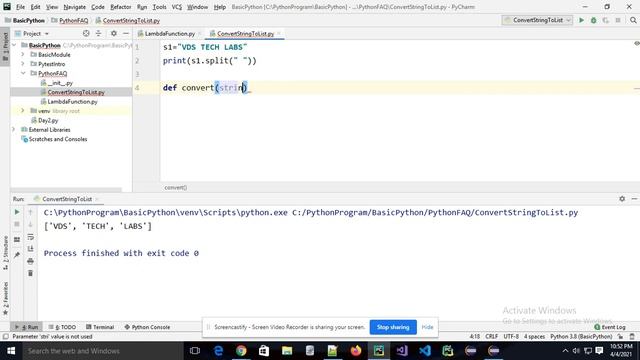Image resolution: width=640 pixels, height=360 pixels.
Task: Expand the PytestIntro folder
Action: click(23, 64)
